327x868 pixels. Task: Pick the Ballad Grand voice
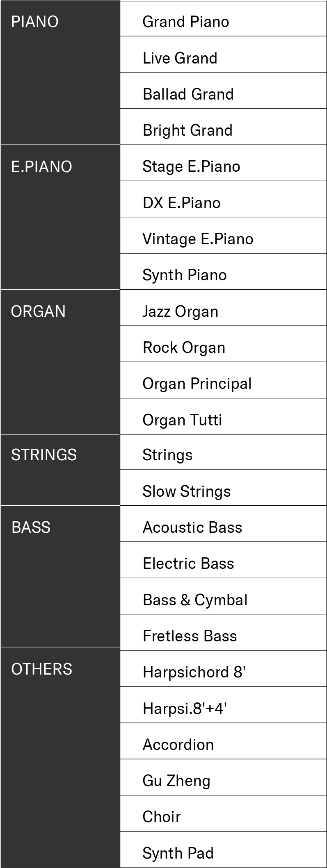coord(188,94)
